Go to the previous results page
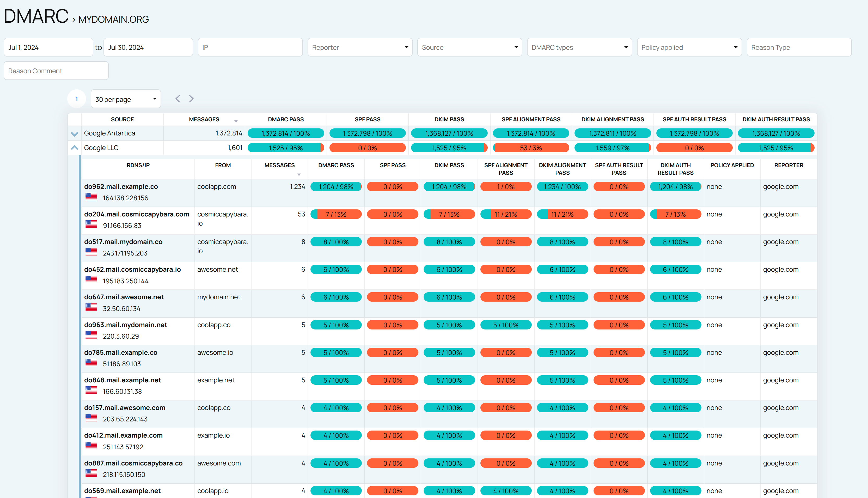This screenshot has height=498, width=868. click(178, 99)
